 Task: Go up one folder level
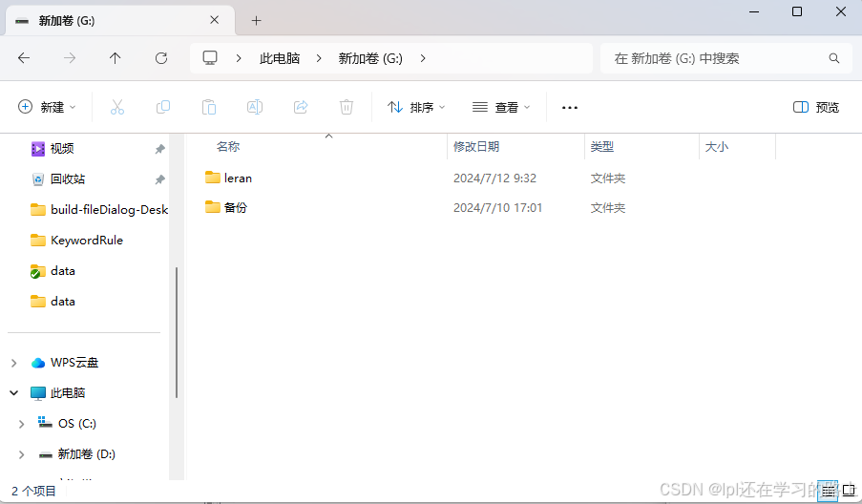(115, 57)
